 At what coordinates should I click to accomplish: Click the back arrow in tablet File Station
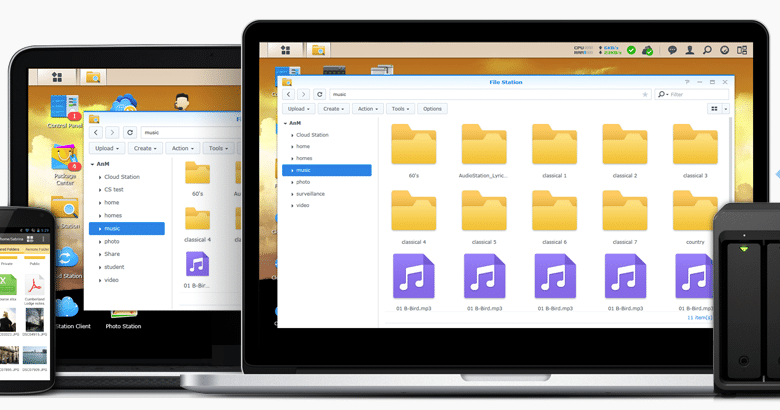coord(96,132)
